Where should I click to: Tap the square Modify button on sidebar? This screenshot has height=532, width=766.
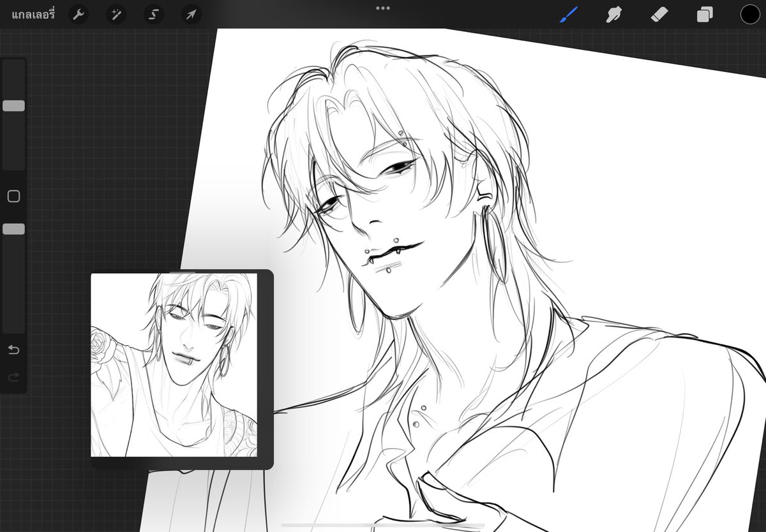point(13,196)
